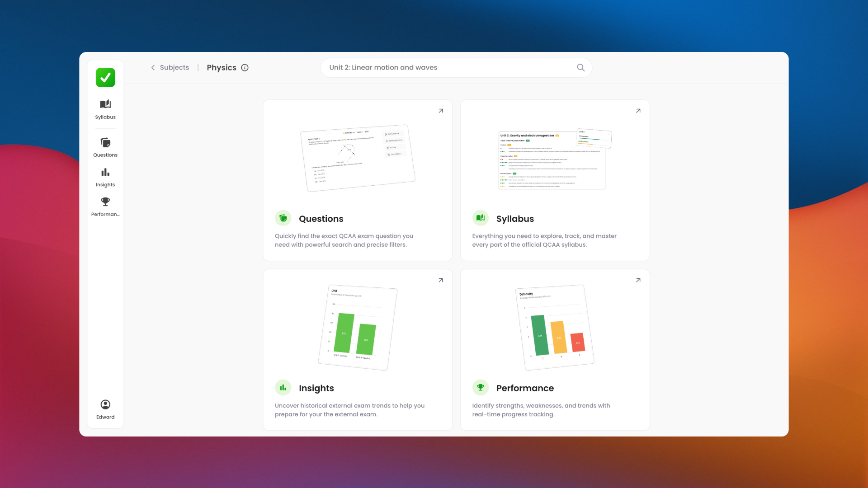Go back using the Subjects chevron
The width and height of the screenshot is (868, 488).
153,68
